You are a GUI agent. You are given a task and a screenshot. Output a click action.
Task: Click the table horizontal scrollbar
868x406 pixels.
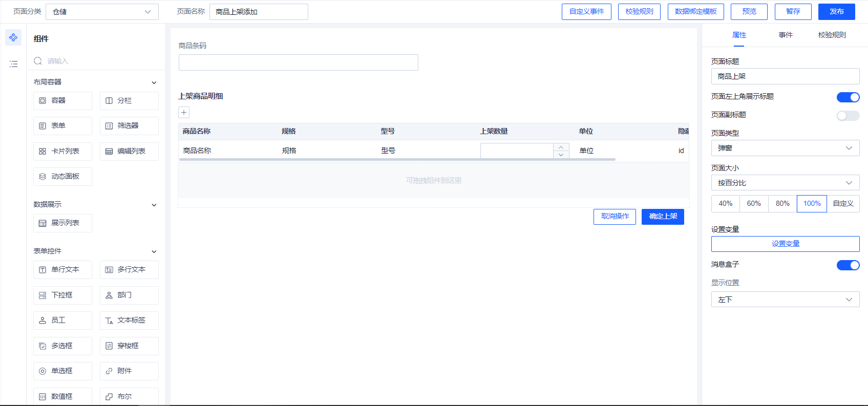tap(397, 160)
